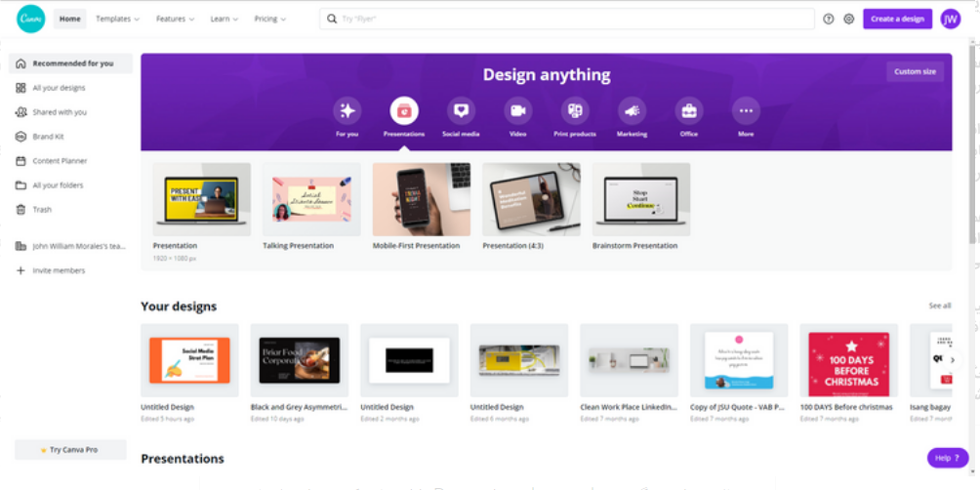Image resolution: width=980 pixels, height=490 pixels.
Task: Click the Trash bin icon
Action: pyautogui.click(x=20, y=210)
